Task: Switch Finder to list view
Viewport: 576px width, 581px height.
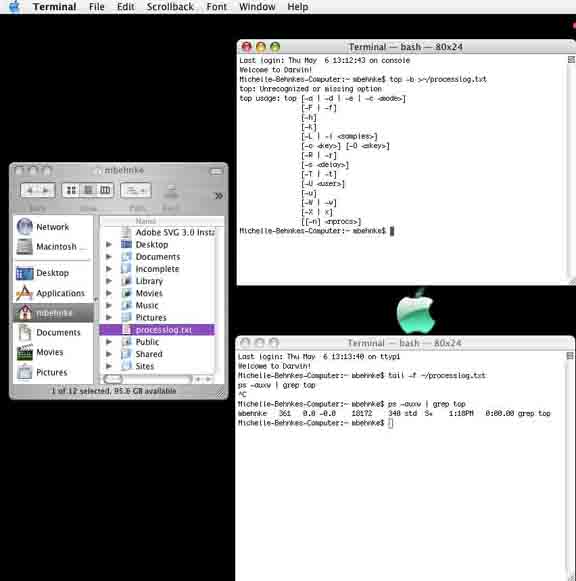Action: pos(88,190)
